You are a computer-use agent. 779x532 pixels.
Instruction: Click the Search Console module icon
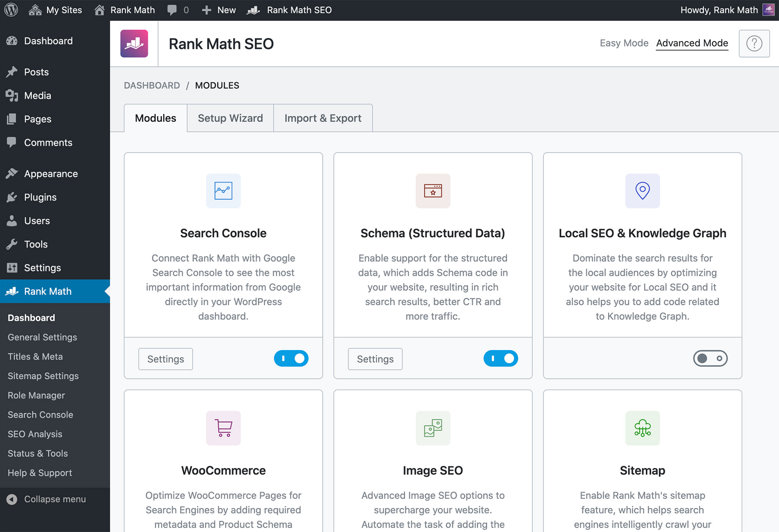click(x=223, y=190)
